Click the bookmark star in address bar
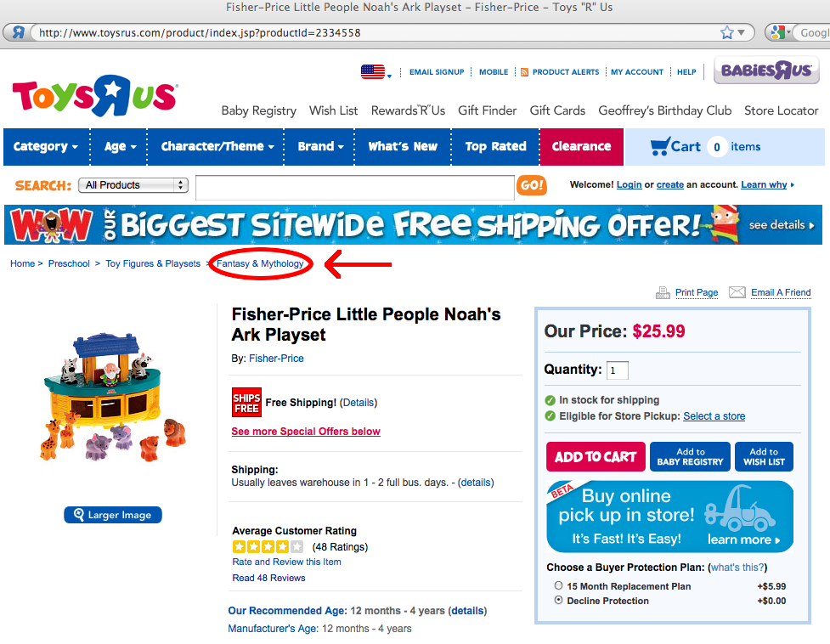830x644 pixels. point(726,33)
